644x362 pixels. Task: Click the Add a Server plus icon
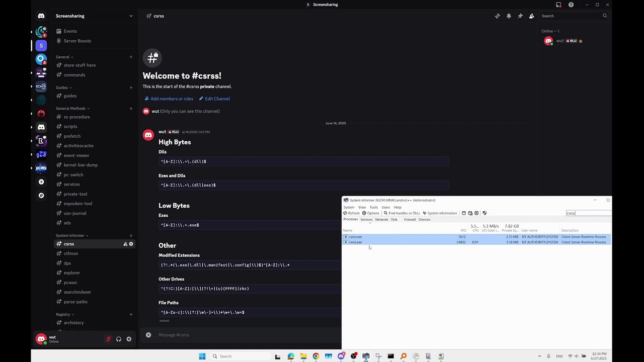point(41,182)
